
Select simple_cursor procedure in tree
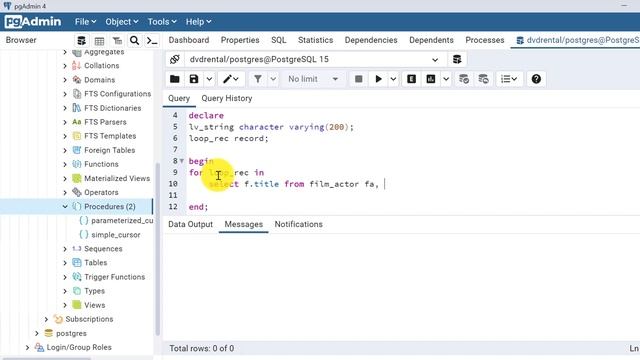coord(116,235)
